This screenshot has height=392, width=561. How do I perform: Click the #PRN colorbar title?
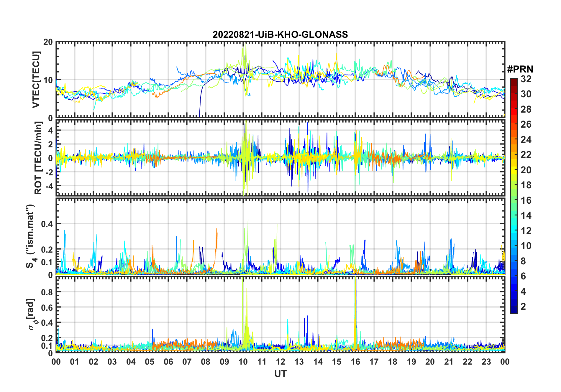tap(520, 69)
